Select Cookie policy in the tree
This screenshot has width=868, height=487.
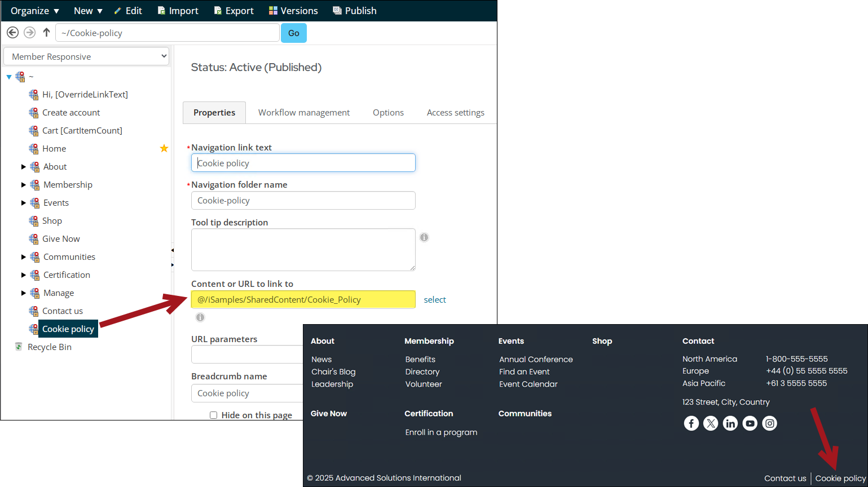pos(68,329)
